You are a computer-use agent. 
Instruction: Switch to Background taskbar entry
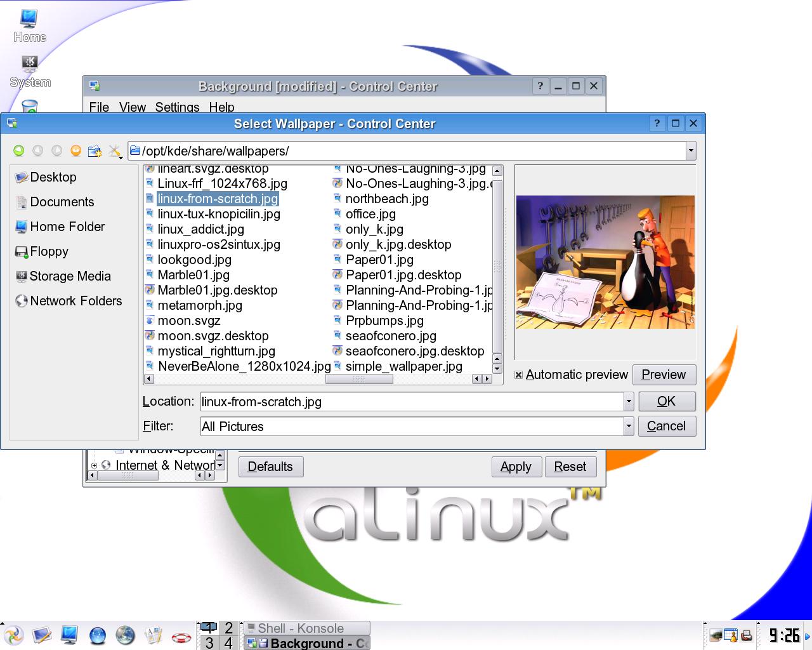click(x=307, y=643)
